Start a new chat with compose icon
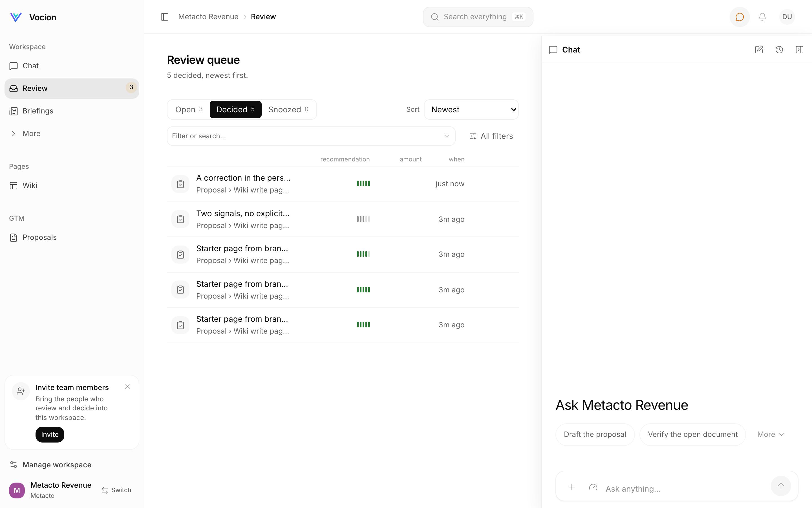 (x=759, y=50)
